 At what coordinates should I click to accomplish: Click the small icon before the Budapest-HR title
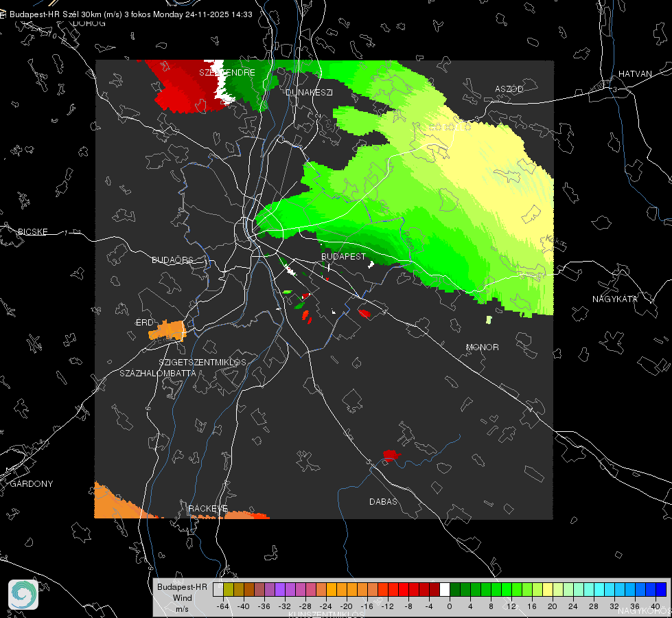click(x=3, y=14)
